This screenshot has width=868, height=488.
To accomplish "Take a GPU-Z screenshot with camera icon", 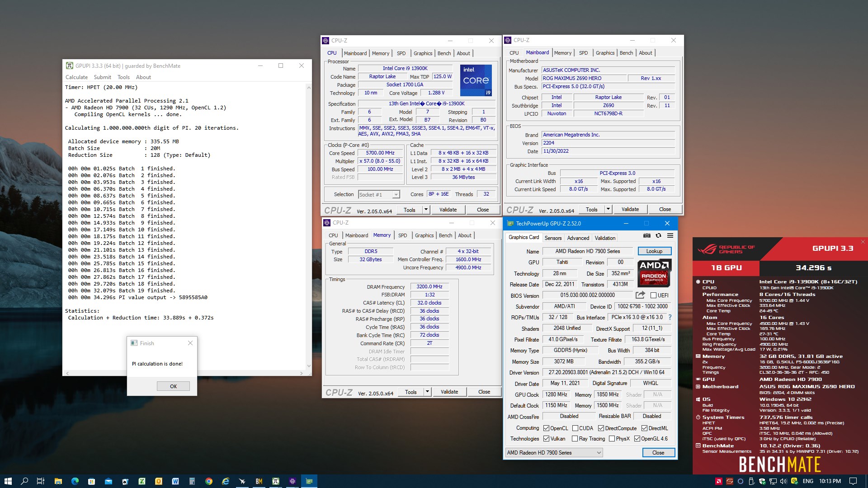I will [647, 235].
